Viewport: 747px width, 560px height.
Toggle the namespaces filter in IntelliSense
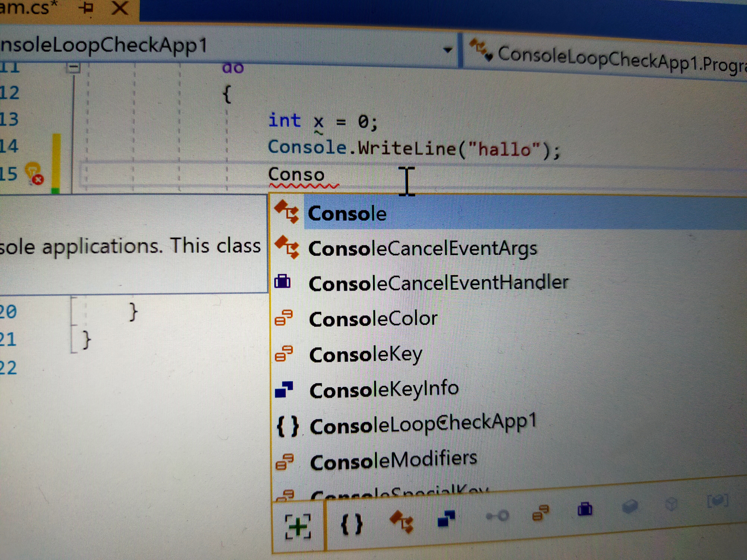click(x=352, y=524)
